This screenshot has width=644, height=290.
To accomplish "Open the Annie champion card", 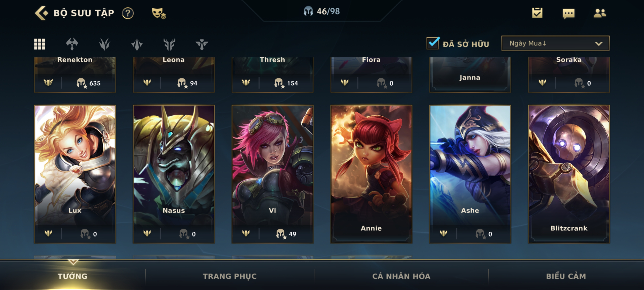I will 371,174.
